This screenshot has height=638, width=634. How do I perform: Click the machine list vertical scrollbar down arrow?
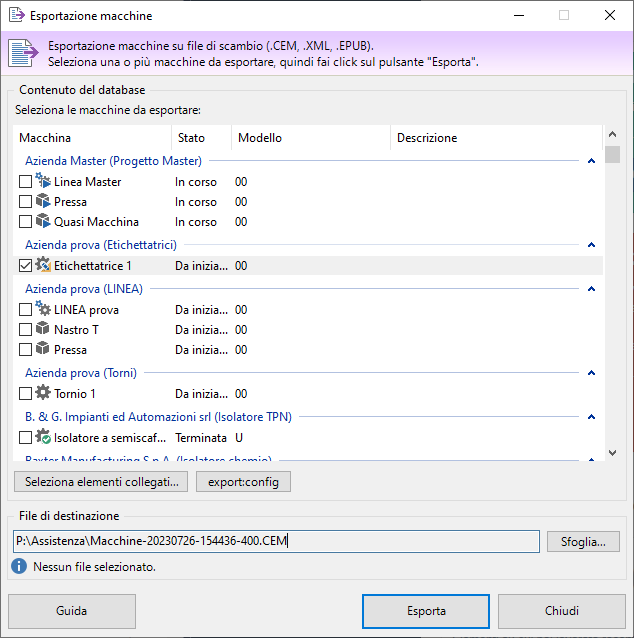[612, 453]
